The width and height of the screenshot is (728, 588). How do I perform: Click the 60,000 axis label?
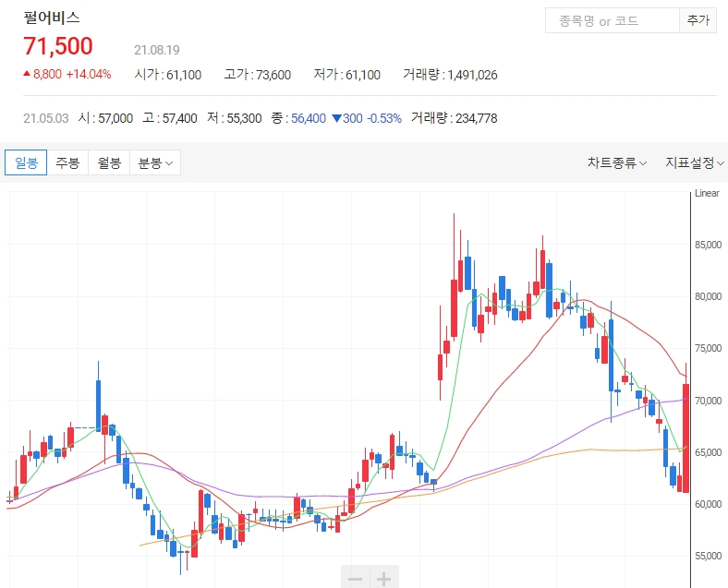pyautogui.click(x=708, y=504)
